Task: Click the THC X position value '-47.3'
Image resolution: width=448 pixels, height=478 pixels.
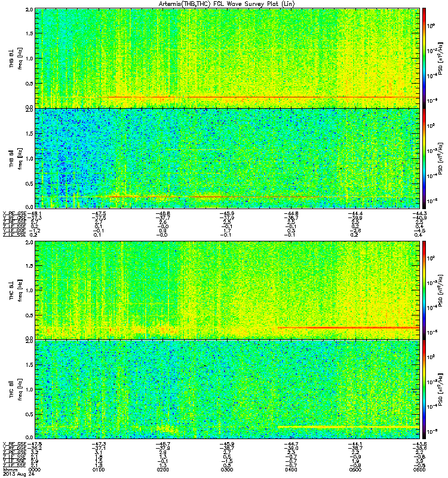Action: [x=99, y=444]
